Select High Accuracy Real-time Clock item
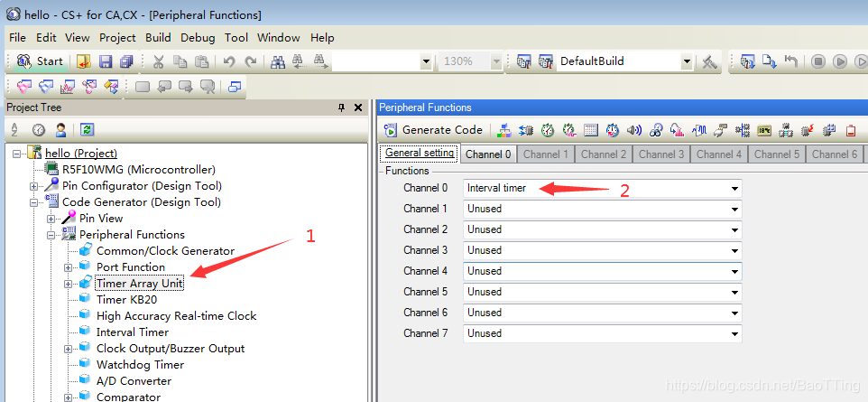The width and height of the screenshot is (868, 402). [177, 316]
